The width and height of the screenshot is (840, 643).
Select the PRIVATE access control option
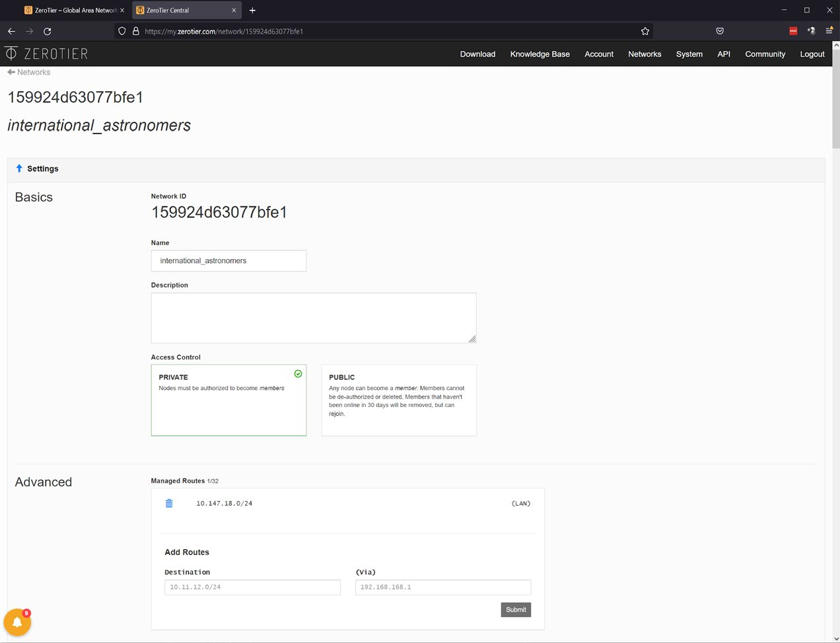(228, 400)
